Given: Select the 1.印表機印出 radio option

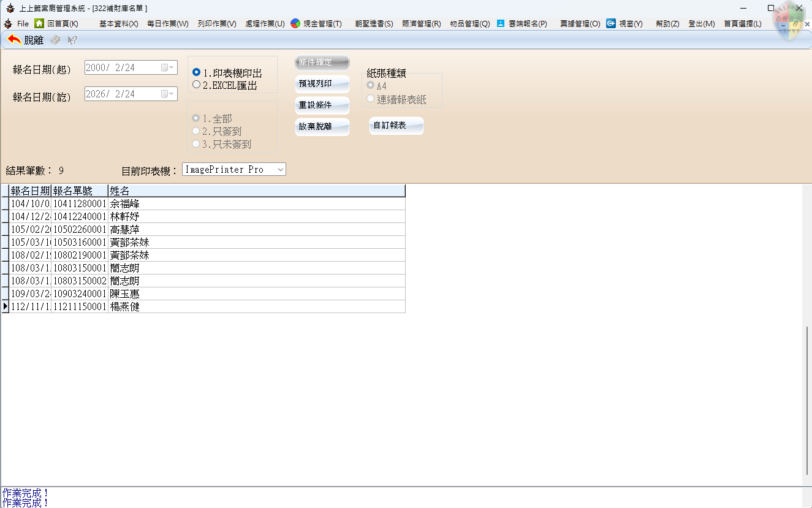Looking at the screenshot, I should point(197,72).
